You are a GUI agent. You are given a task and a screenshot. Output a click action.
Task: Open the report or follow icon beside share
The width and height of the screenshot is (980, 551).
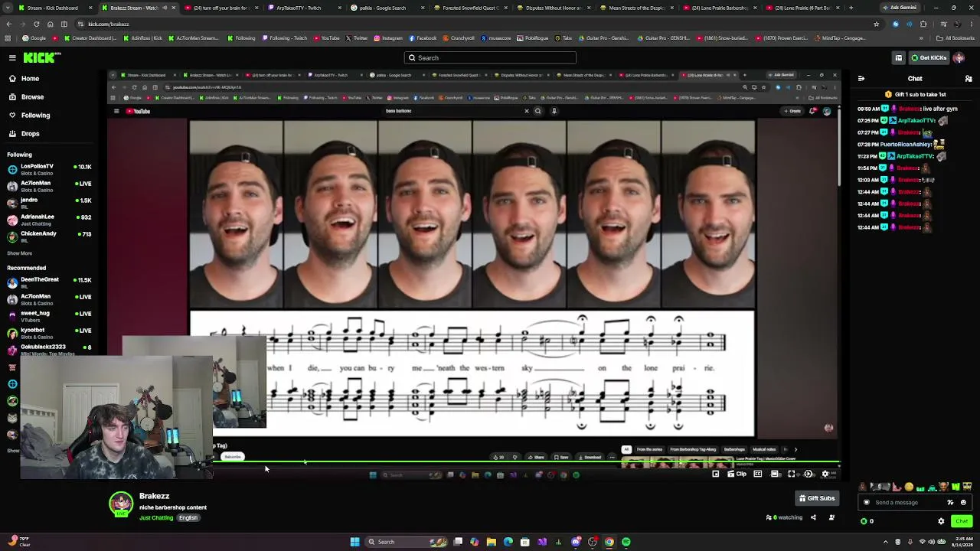[x=831, y=517]
